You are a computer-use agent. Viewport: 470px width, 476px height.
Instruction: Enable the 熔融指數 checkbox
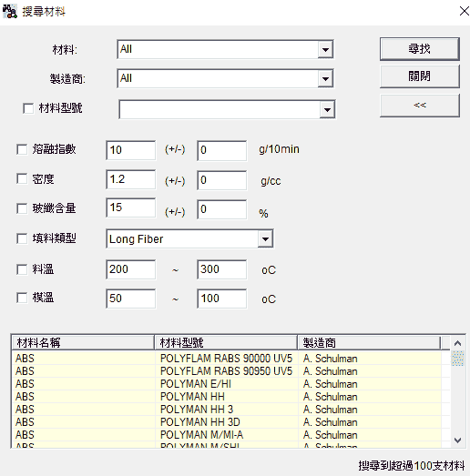[x=22, y=149]
